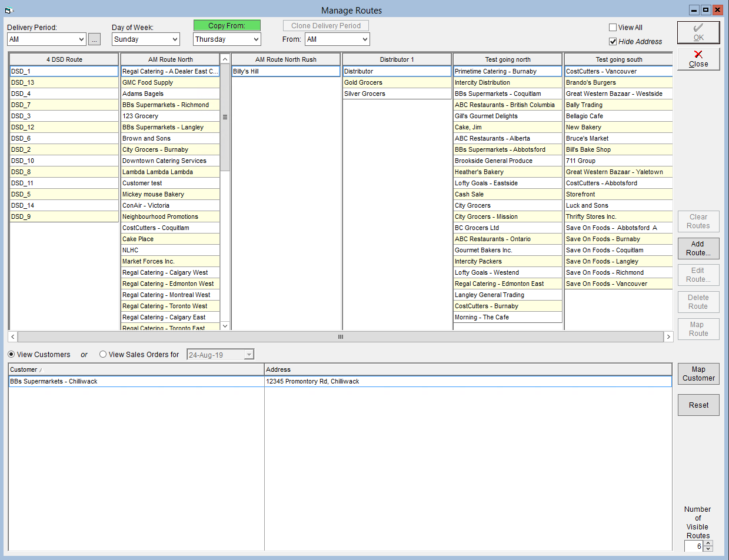Select Gill's Gourmet Delights row
Viewport: 729px width, 560px height.
[x=508, y=116]
